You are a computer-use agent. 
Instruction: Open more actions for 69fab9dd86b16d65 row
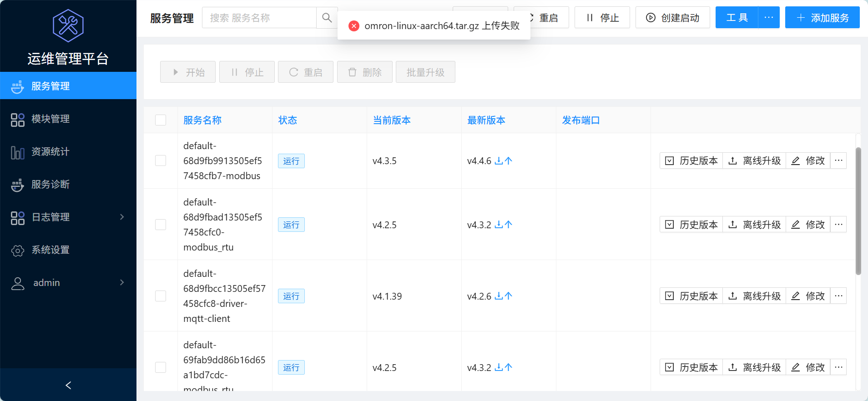838,367
